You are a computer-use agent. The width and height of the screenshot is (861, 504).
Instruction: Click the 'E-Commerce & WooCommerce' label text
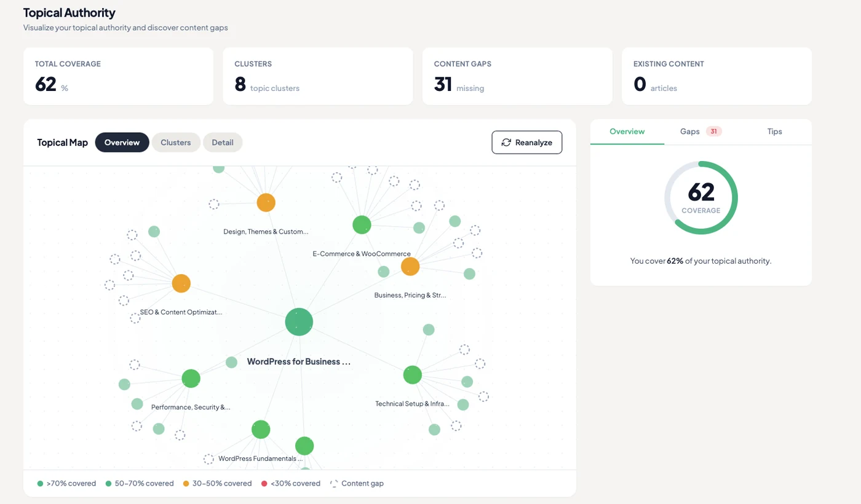pyautogui.click(x=362, y=254)
